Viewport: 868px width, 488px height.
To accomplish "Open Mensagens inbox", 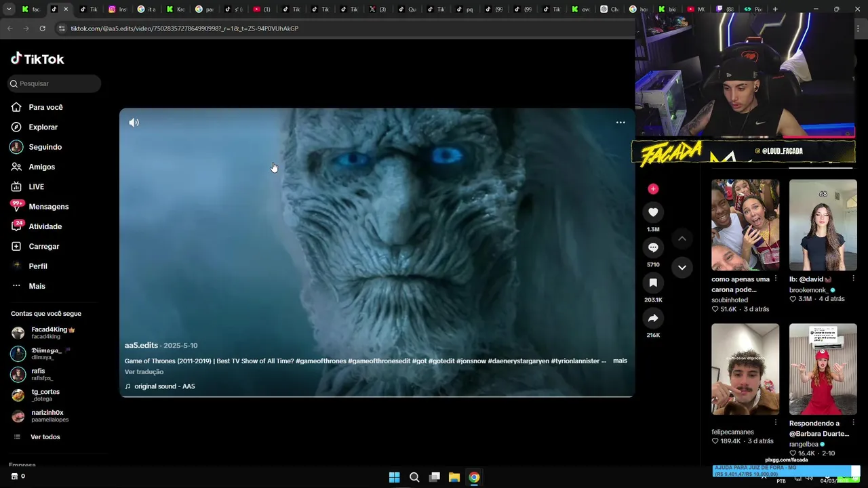I will tap(48, 207).
